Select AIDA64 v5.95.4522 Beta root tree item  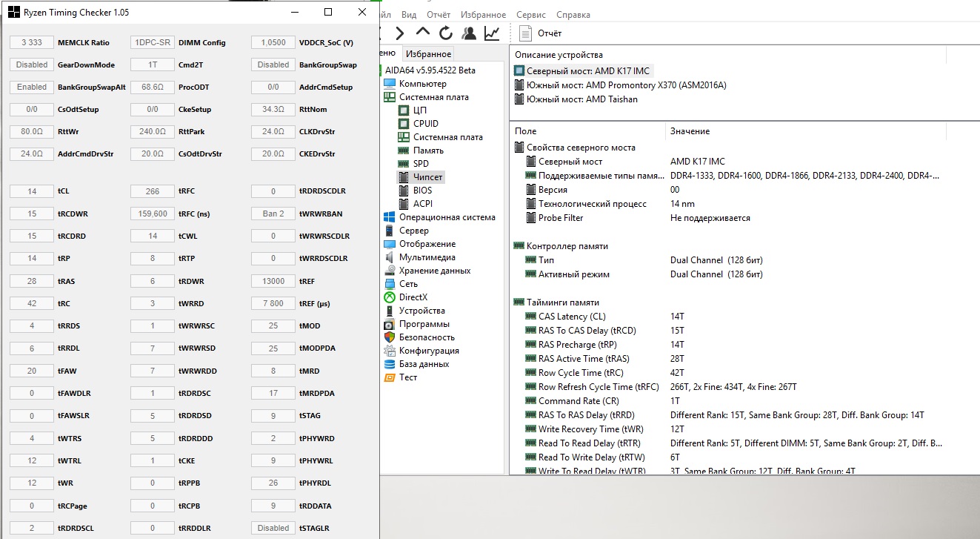point(430,70)
